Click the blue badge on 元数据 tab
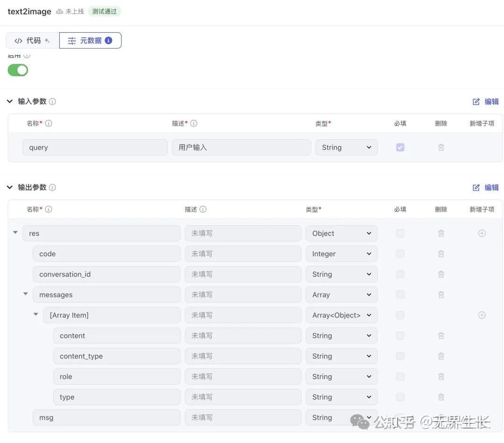Image resolution: width=504 pixels, height=443 pixels. pos(109,40)
